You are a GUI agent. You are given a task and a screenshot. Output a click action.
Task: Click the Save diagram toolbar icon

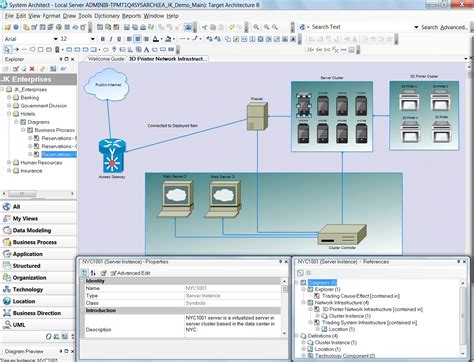[x=127, y=27]
